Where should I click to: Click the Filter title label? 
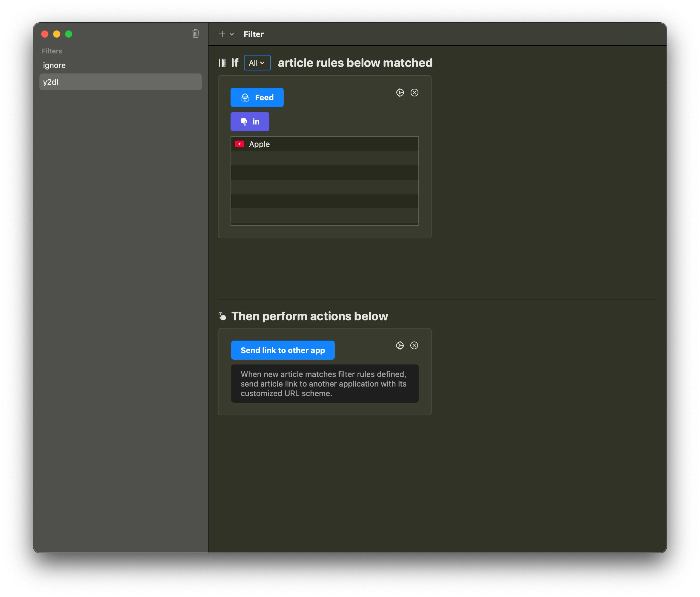[253, 34]
